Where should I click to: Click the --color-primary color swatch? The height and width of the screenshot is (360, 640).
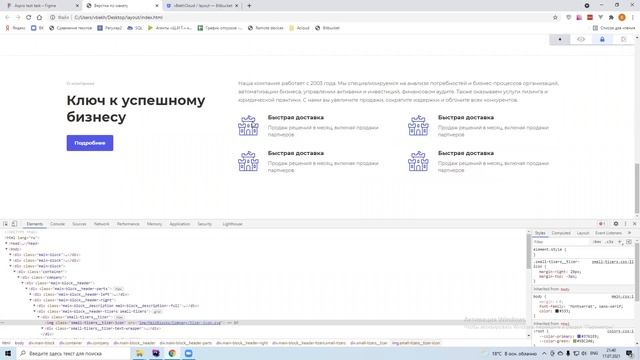tap(579, 336)
